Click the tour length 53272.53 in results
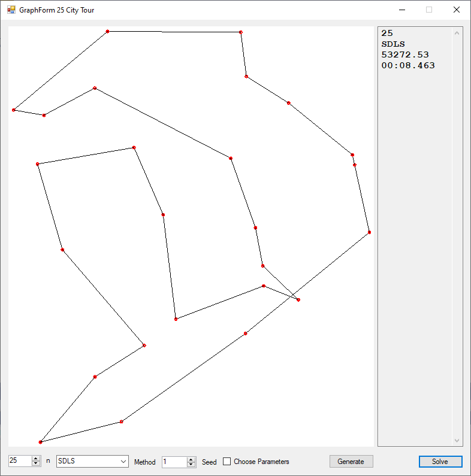Image resolution: width=471 pixels, height=476 pixels. 405,54
